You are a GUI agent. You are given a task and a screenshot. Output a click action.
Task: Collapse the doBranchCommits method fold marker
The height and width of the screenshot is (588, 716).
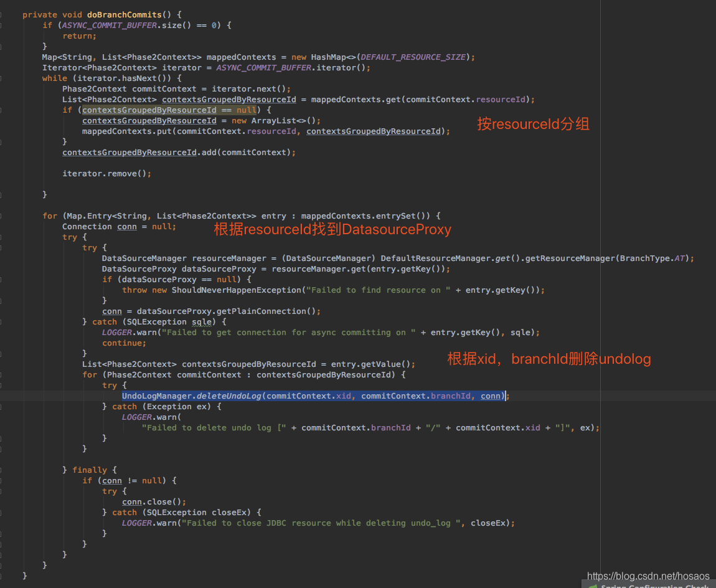[2, 14]
